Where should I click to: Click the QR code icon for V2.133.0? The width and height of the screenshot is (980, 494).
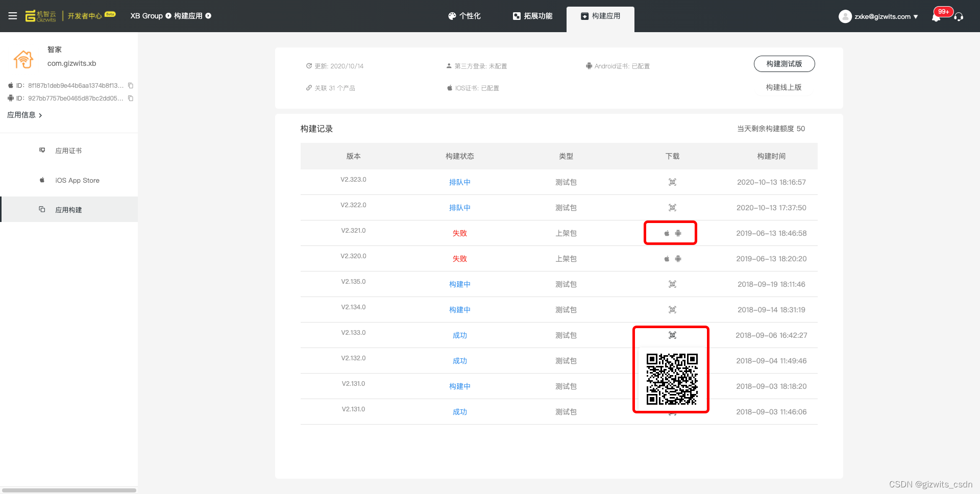tap(672, 335)
